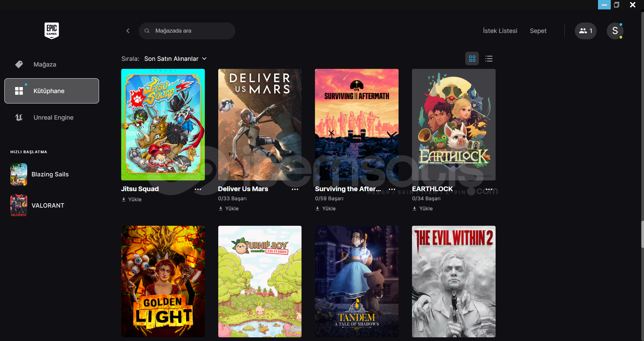
Task: Install Deliver Us Mars via Yükle
Action: tap(228, 209)
